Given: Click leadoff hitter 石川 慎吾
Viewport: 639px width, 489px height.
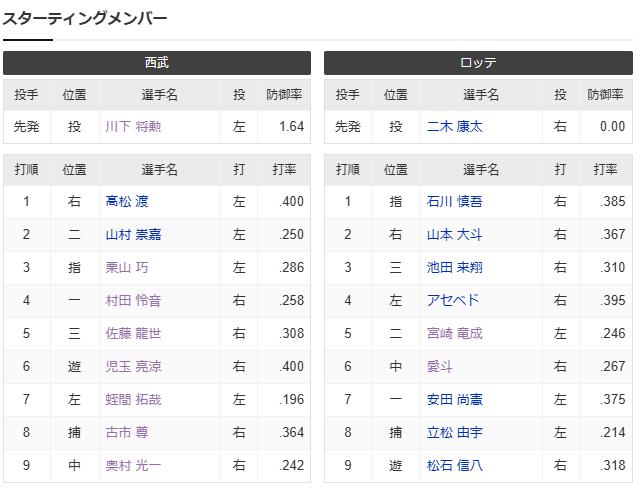Looking at the screenshot, I should pyautogui.click(x=454, y=201).
